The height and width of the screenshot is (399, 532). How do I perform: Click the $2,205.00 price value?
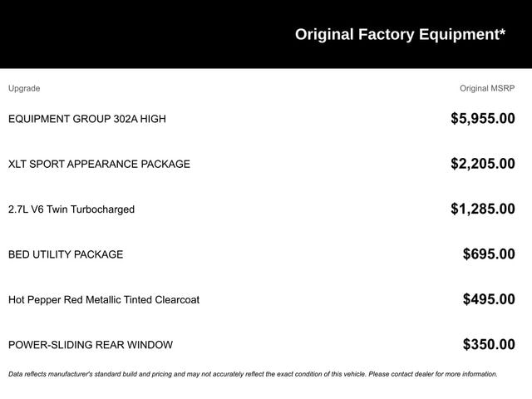483,164
